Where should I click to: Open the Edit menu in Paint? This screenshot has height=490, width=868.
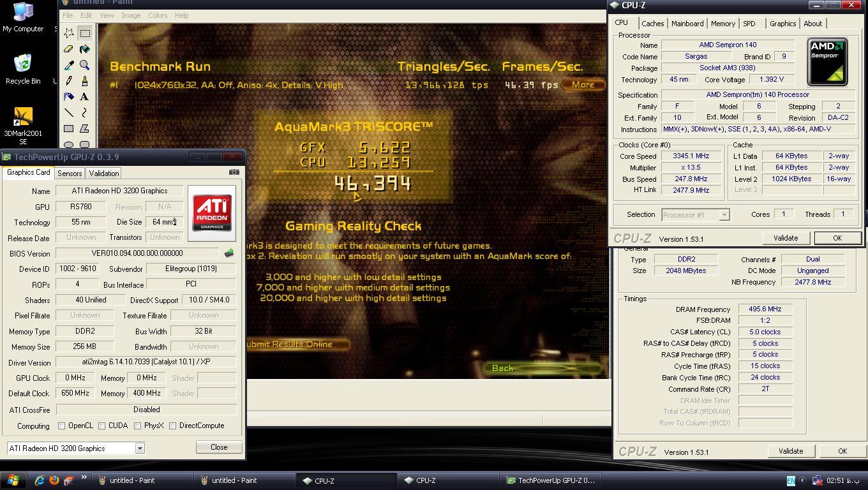[x=86, y=15]
